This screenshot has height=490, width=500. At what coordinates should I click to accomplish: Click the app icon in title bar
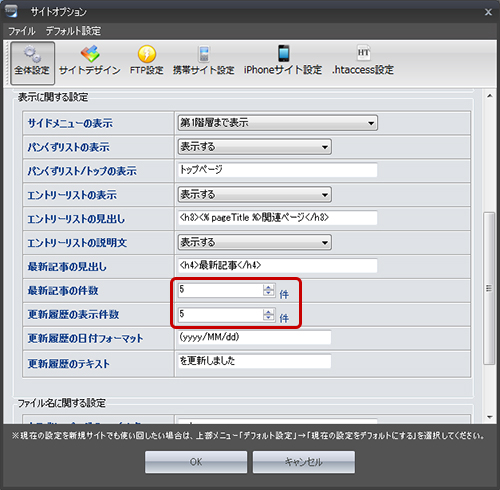[11, 11]
